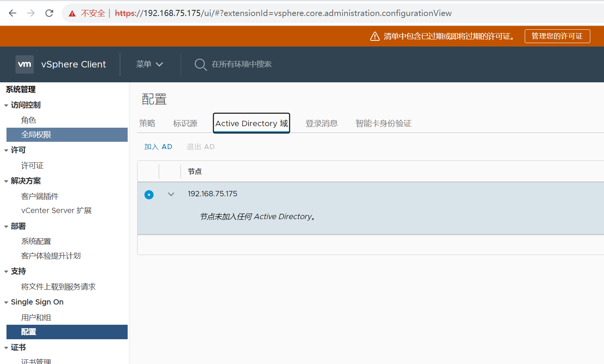Screen dimensions: 604x364
Task: Click node address 192.168.75.175
Action: (x=213, y=194)
